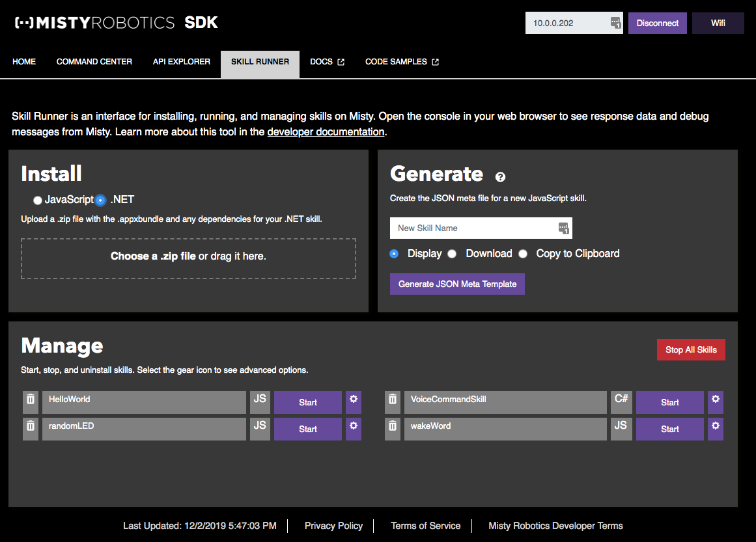Open advanced options gear for randomLED
This screenshot has height=542, width=756.
click(353, 428)
